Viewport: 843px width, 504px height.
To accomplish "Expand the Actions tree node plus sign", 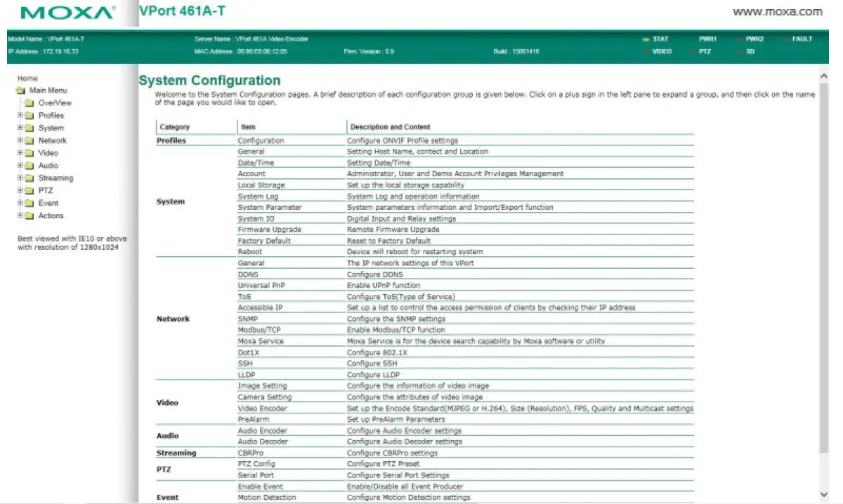I will click(x=20, y=215).
